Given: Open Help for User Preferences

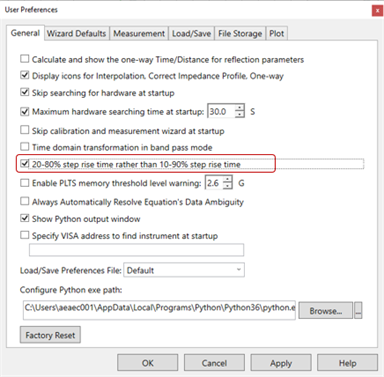Looking at the screenshot, I should tap(348, 363).
